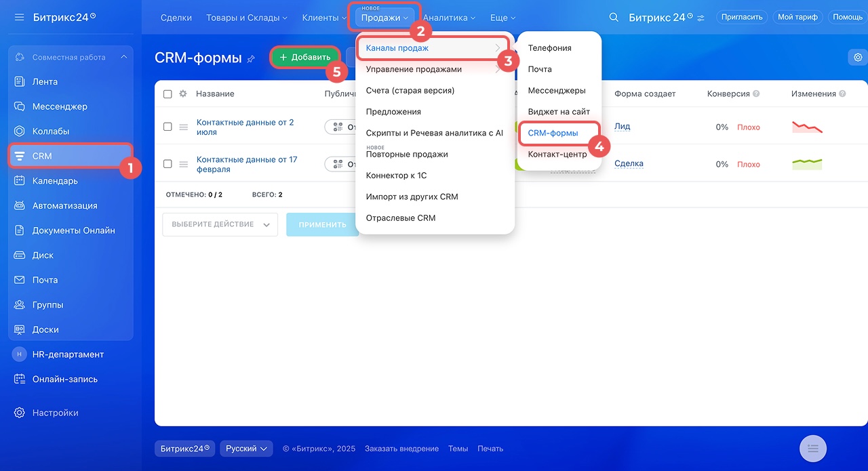The width and height of the screenshot is (868, 471).
Task: Open Диск in the left sidebar
Action: point(43,255)
